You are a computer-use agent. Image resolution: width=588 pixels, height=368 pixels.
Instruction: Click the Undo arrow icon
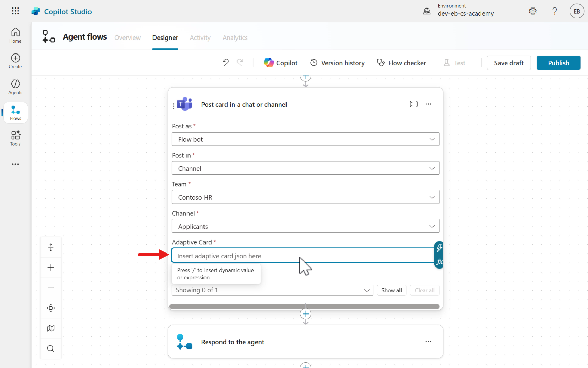click(x=225, y=63)
